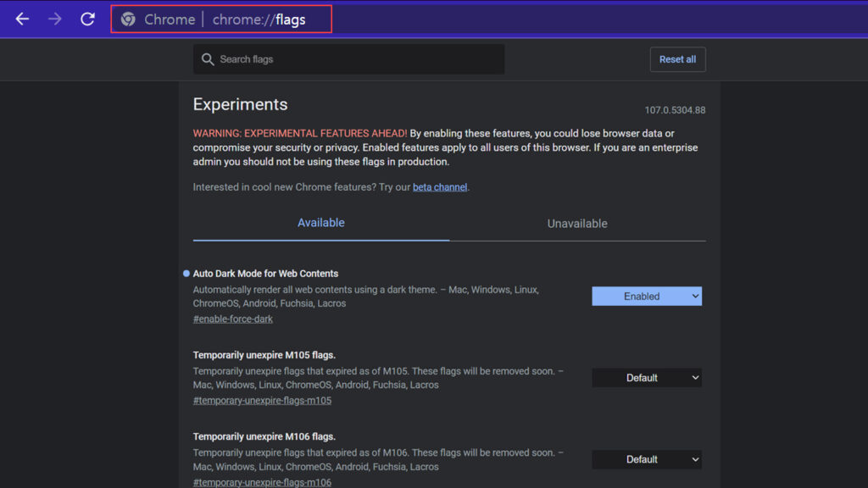
Task: Click the Experiments heading
Action: point(240,104)
